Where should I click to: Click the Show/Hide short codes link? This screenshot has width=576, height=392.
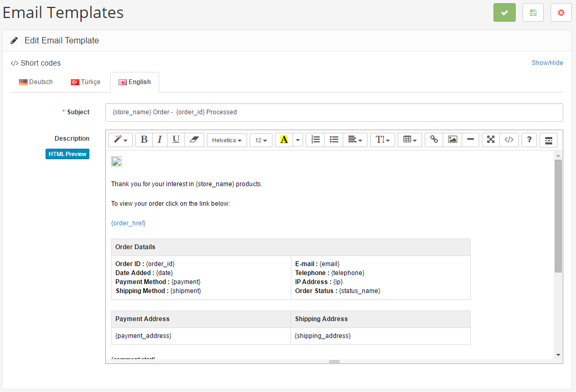[x=547, y=63]
